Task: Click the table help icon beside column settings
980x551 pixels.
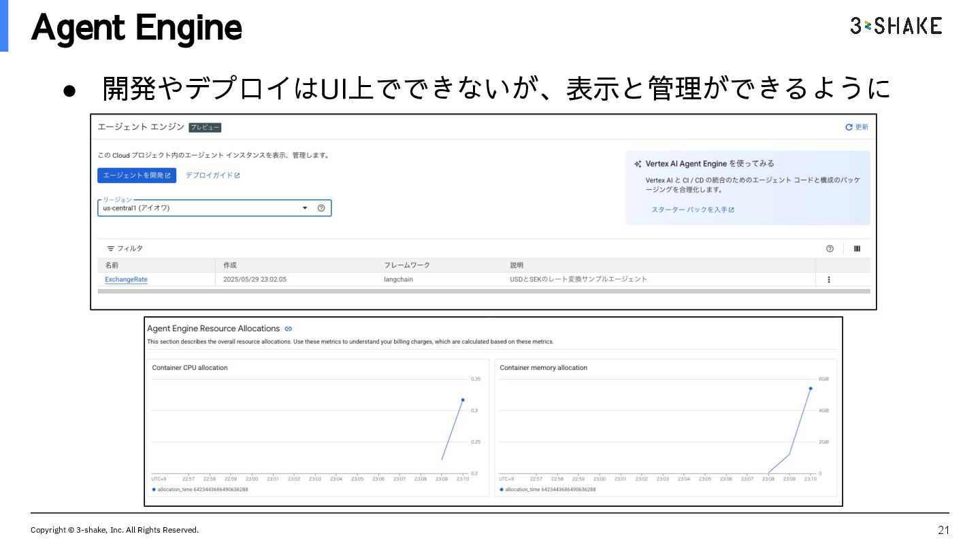Action: (830, 249)
